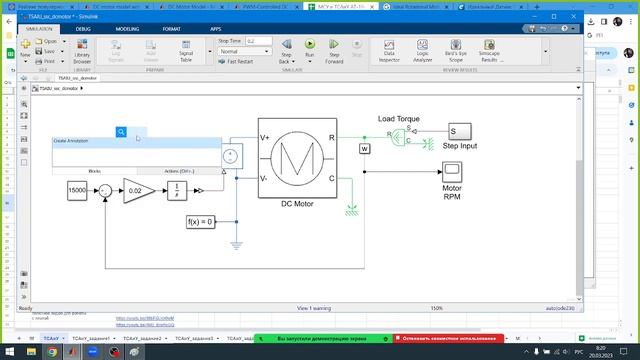Click the Stop simulation icon

(x=357, y=44)
